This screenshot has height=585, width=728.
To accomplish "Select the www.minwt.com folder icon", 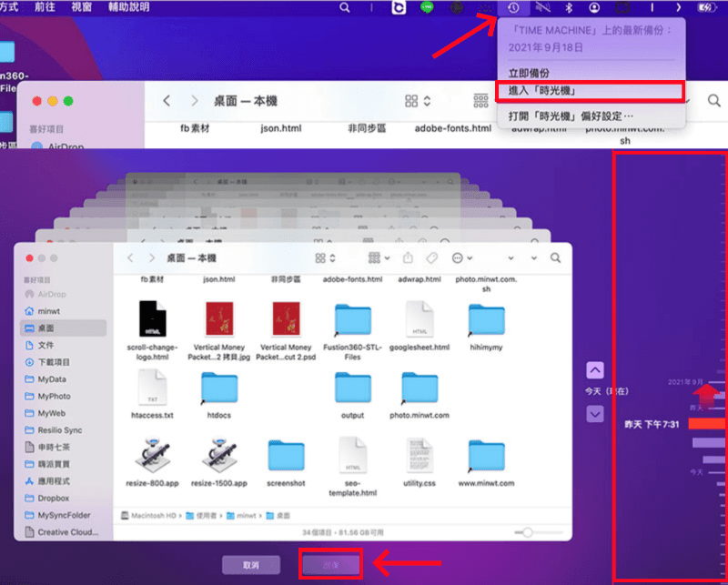I will click(486, 456).
